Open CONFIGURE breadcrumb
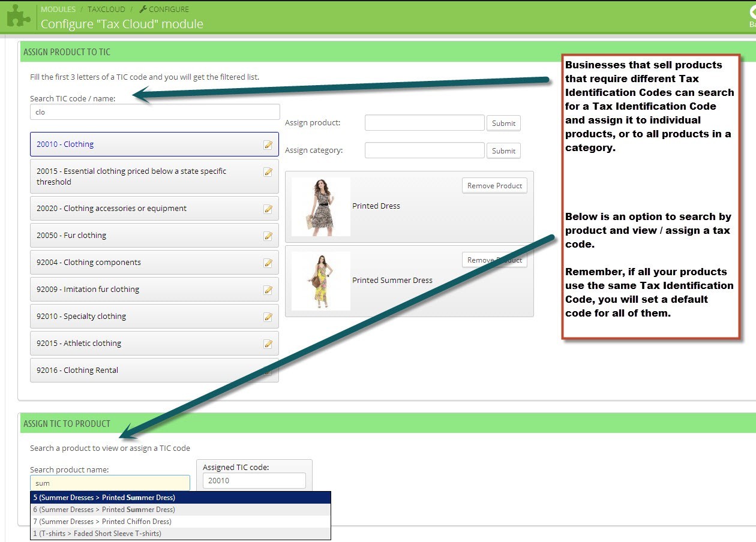The height and width of the screenshot is (542, 756). (169, 9)
